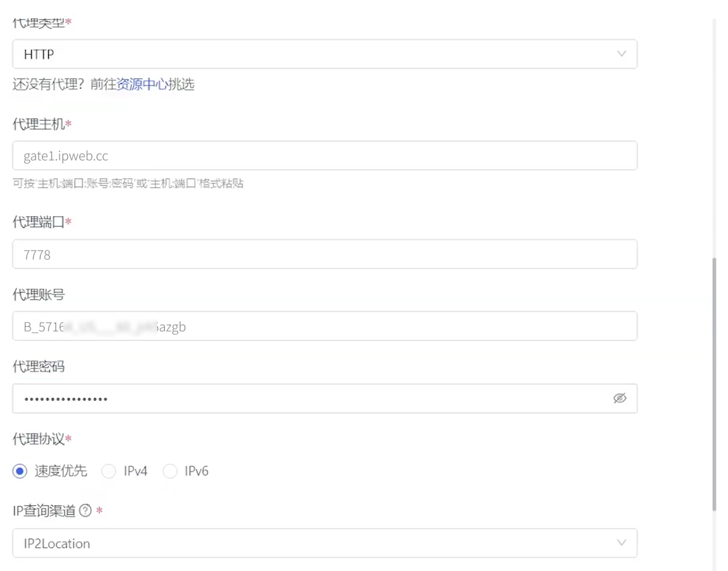The image size is (728, 571).
Task: Expand the IP2Location channel dropdown
Action: pyautogui.click(x=325, y=543)
